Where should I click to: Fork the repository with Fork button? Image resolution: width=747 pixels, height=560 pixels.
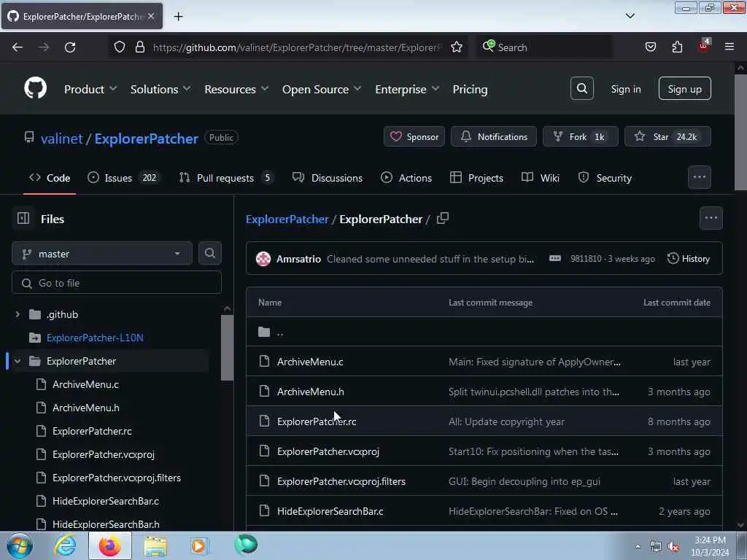click(580, 136)
